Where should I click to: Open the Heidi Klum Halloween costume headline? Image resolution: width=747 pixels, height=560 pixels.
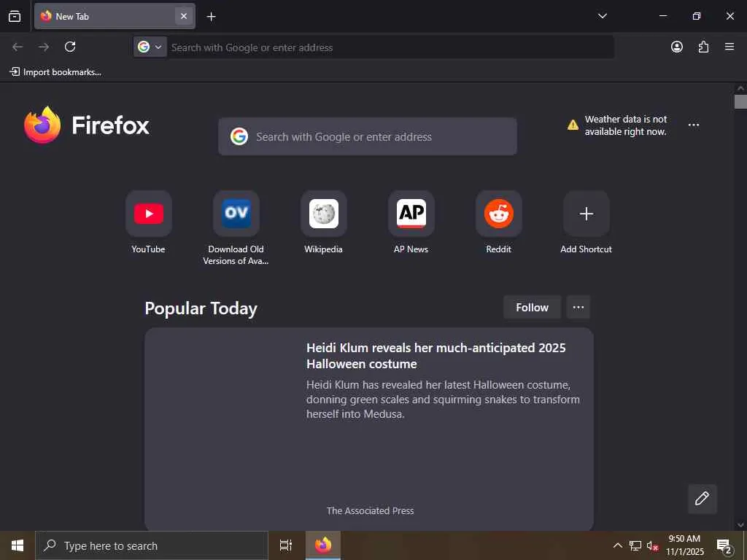click(x=436, y=356)
